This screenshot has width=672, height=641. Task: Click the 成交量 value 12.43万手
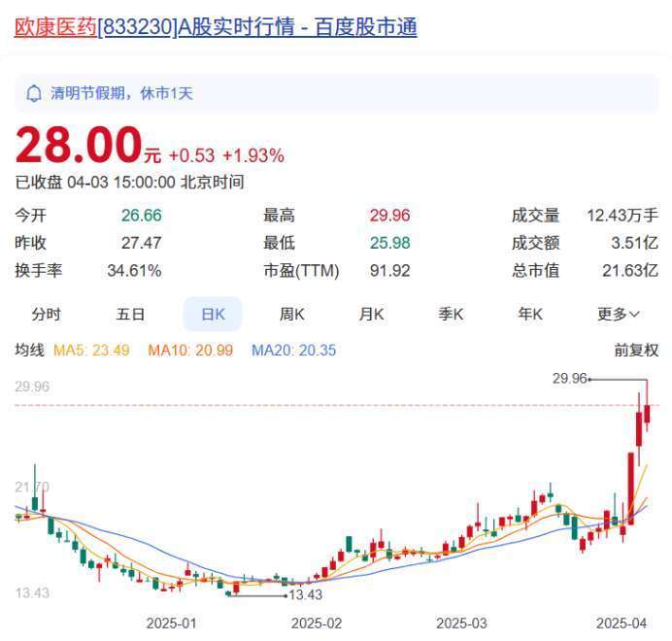point(622,216)
